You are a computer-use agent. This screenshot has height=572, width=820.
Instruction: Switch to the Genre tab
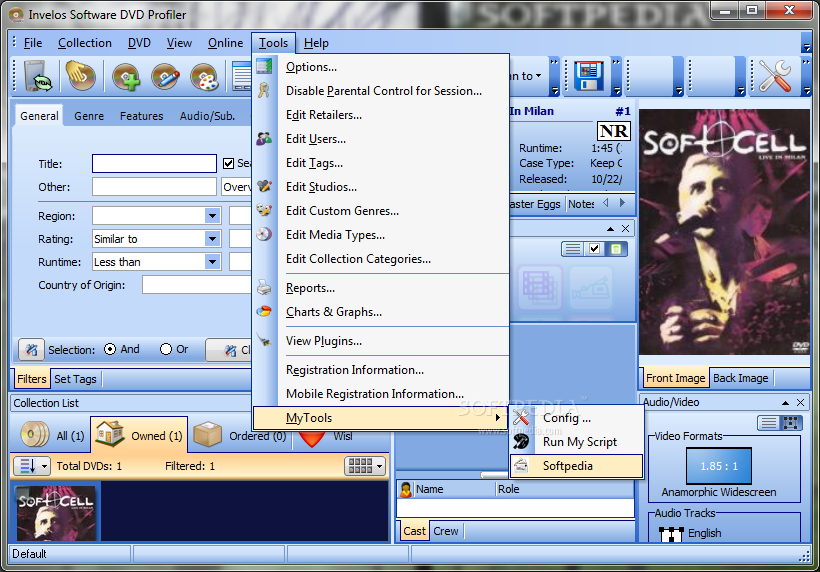(89, 116)
